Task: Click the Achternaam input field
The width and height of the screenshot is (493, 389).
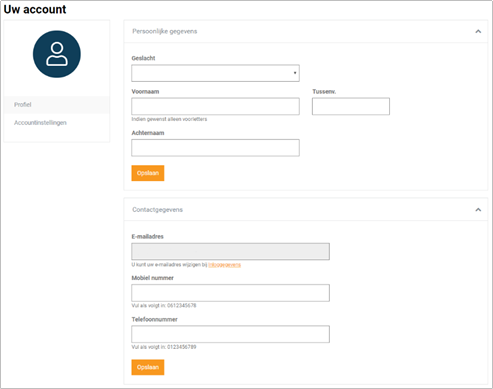Action: tap(215, 148)
